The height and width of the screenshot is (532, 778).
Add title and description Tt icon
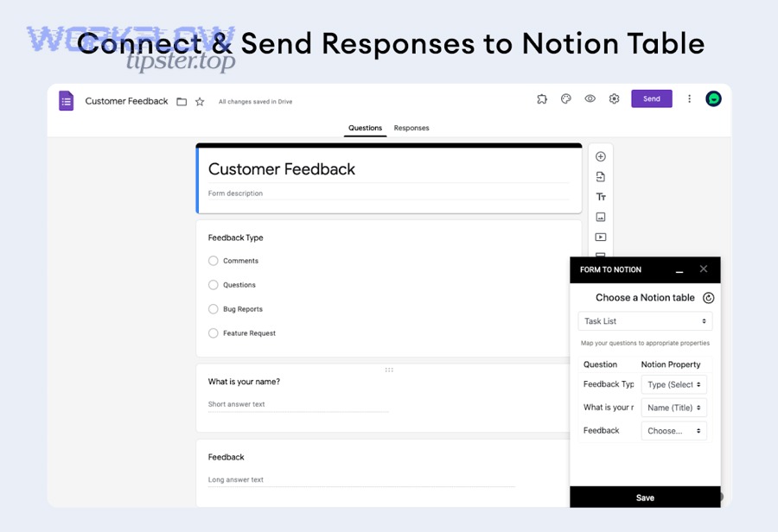[601, 197]
